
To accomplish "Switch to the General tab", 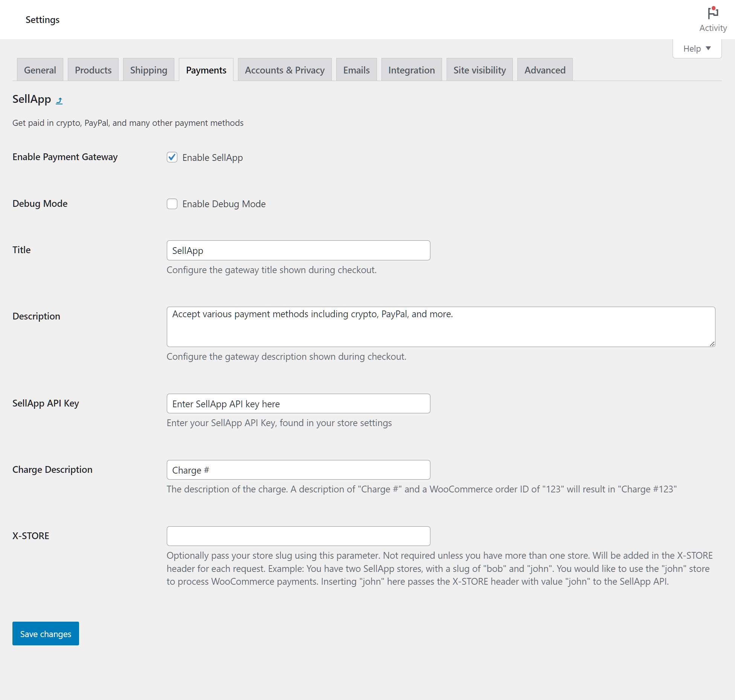I will click(x=40, y=70).
